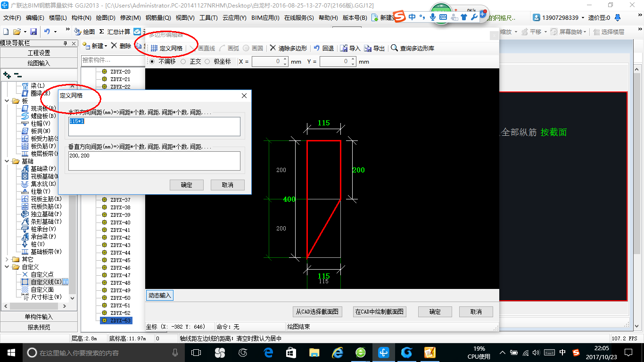The width and height of the screenshot is (644, 362).
Task: Click 确定 in polygon editor bottom bar
Action: coord(435,312)
